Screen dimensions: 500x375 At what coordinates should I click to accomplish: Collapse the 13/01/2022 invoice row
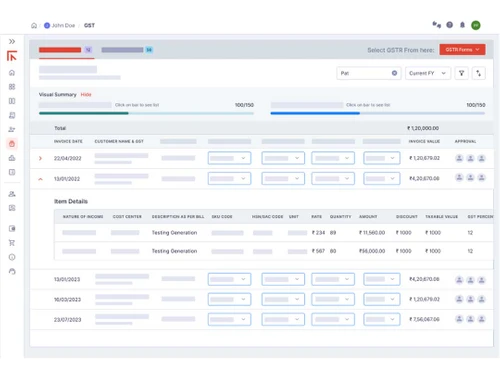click(40, 179)
